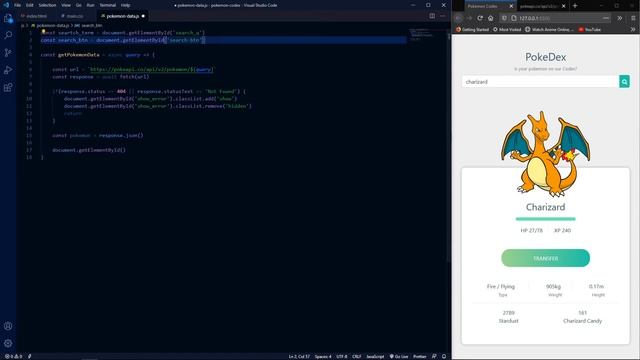The image size is (640, 360).
Task: Open the Getting Started bookmark
Action: [472, 29]
